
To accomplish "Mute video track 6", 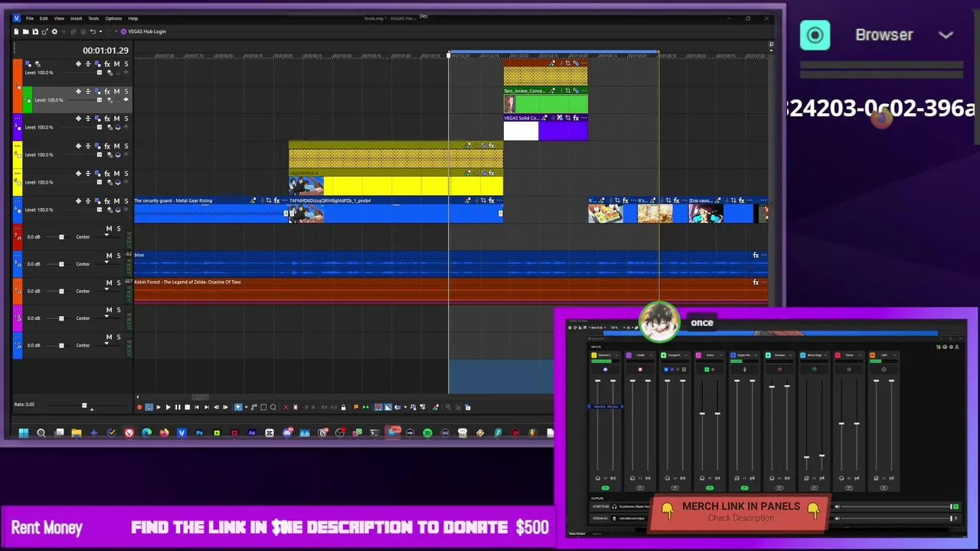I will click(116, 201).
